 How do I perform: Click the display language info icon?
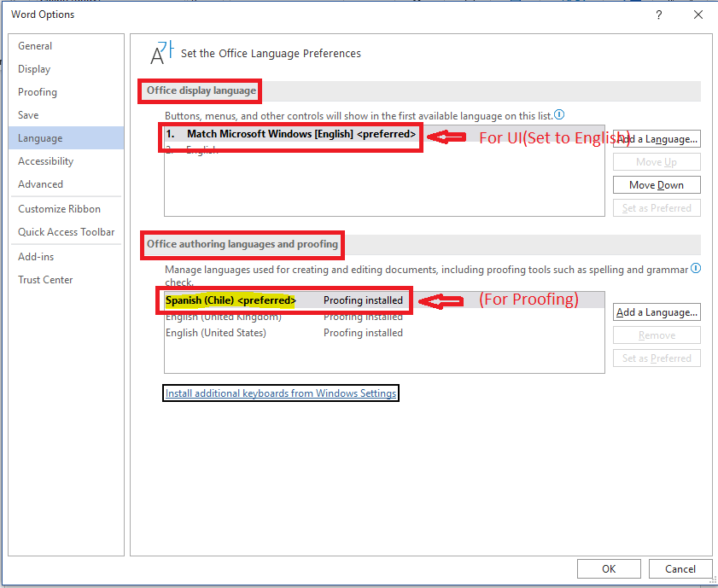coord(559,114)
